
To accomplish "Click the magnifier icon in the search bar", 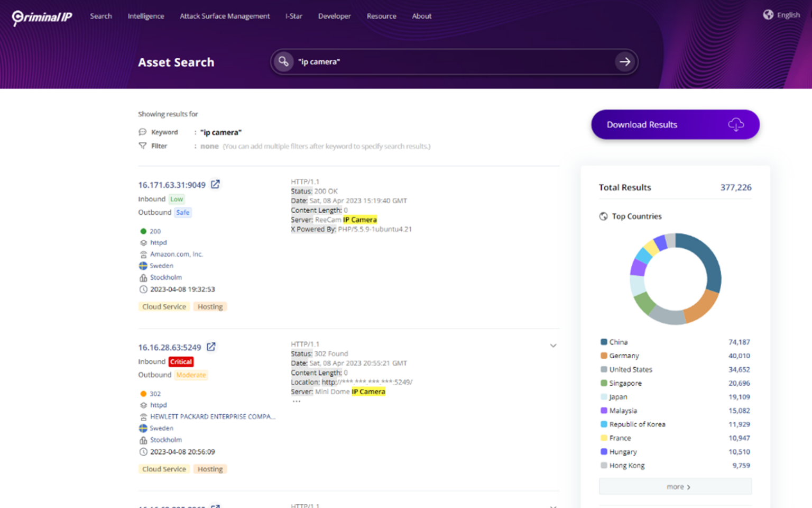I will tap(283, 61).
